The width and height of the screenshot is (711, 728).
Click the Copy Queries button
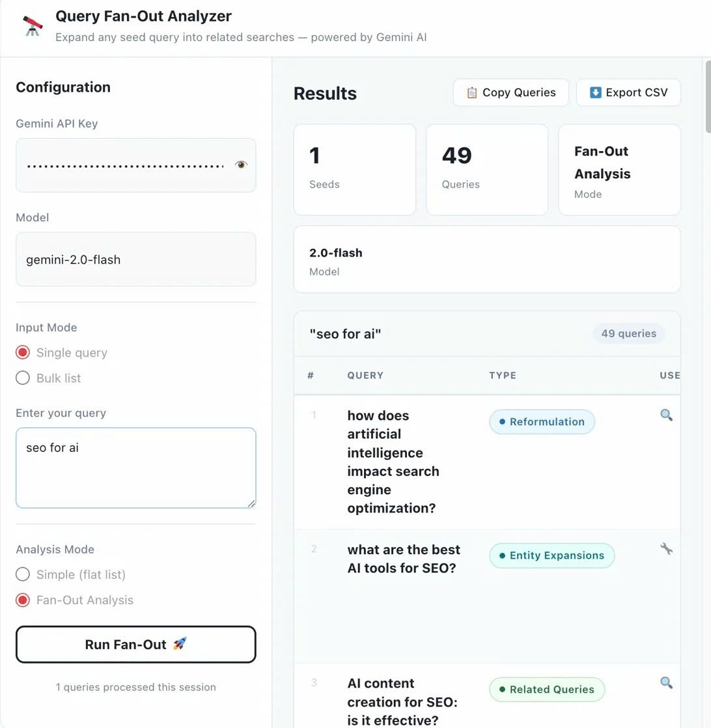pyautogui.click(x=510, y=92)
